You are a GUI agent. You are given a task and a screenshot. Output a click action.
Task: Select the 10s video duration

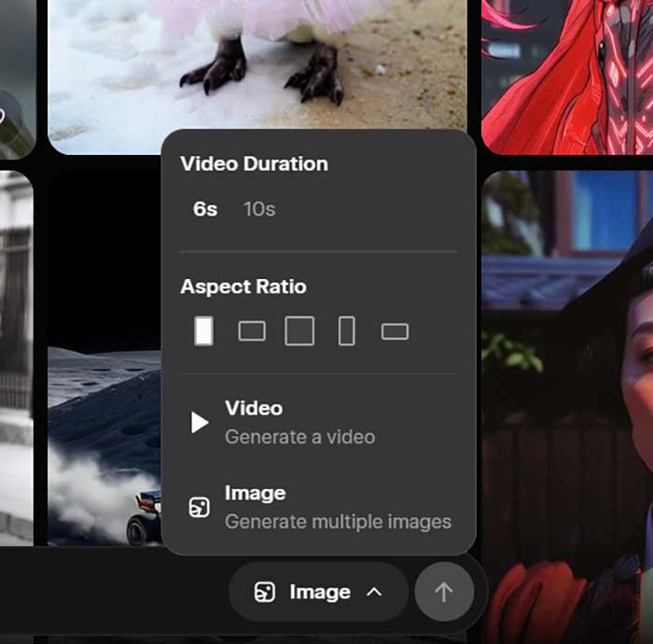coord(259,209)
